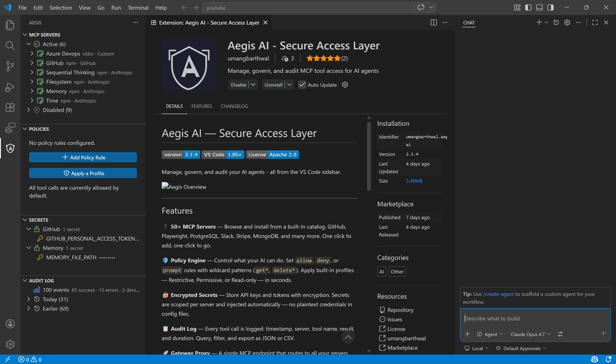Click the Apply a Profile button
Image resolution: width=616 pixels, height=364 pixels.
(83, 173)
